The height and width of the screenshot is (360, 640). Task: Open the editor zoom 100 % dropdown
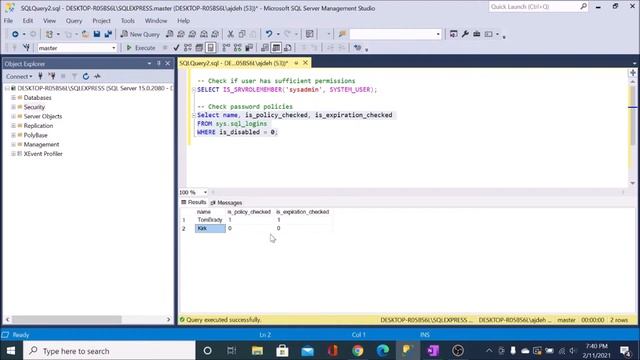(x=205, y=192)
